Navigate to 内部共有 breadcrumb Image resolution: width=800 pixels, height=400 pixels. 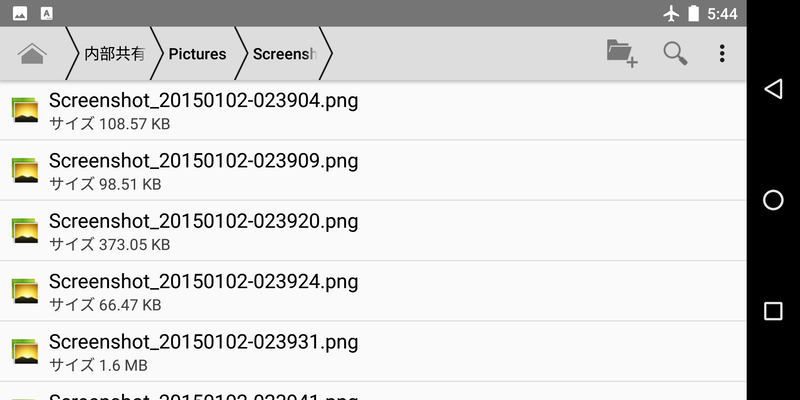pos(114,54)
